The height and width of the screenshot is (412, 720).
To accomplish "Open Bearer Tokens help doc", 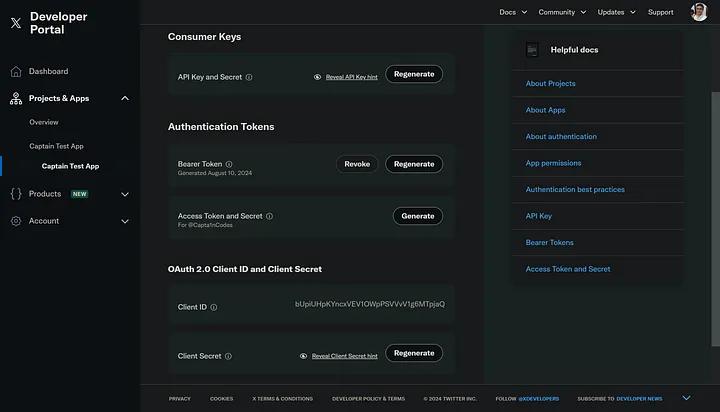I will point(549,243).
